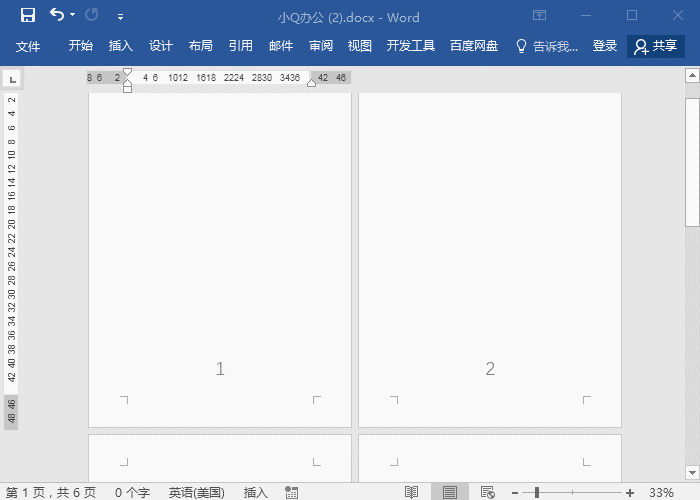Open the 审阅 tab
The height and width of the screenshot is (500, 700).
[x=321, y=46]
